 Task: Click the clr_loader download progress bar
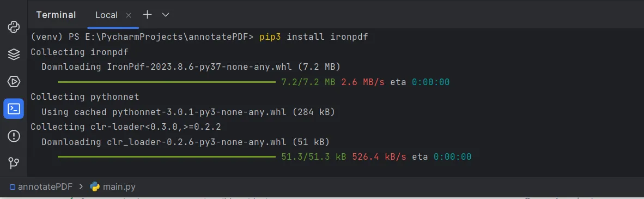click(x=166, y=156)
